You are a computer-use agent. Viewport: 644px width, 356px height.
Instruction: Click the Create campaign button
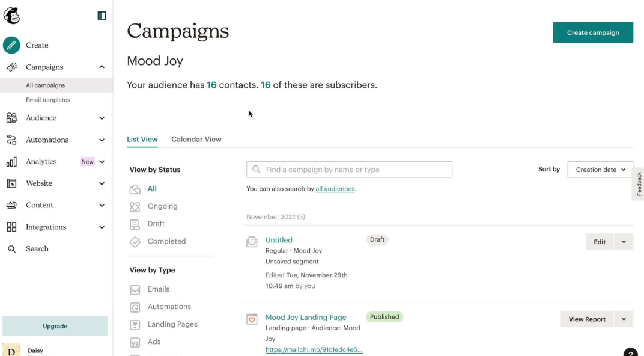[593, 32]
